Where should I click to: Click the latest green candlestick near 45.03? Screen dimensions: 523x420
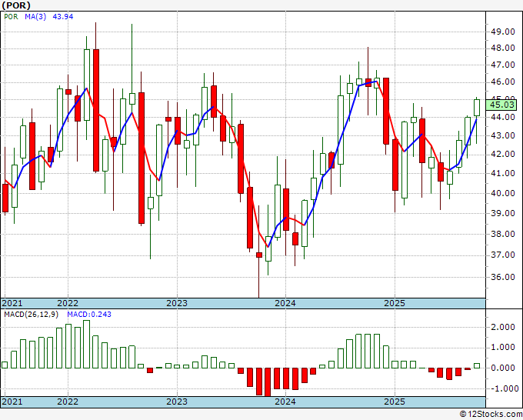point(477,108)
